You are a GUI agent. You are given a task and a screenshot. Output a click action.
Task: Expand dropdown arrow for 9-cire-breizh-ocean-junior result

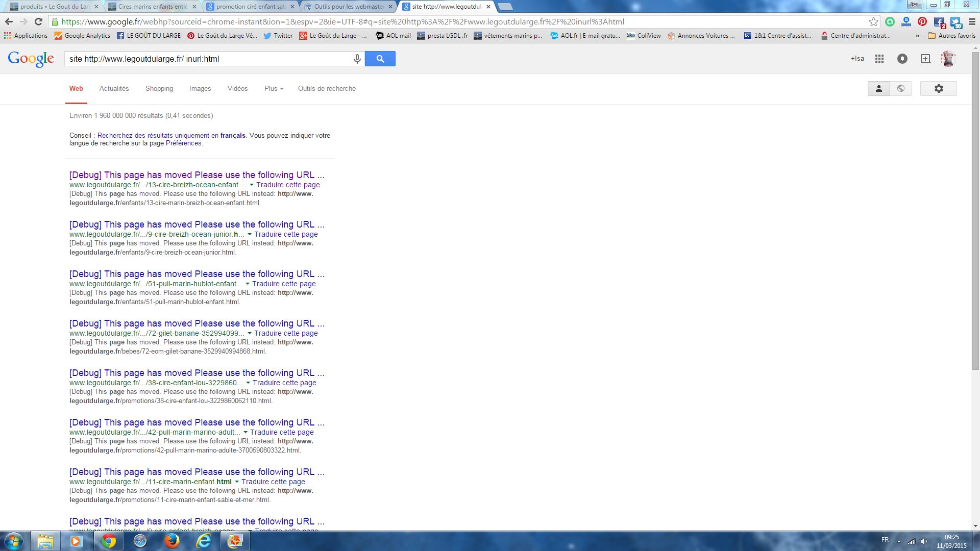(249, 234)
